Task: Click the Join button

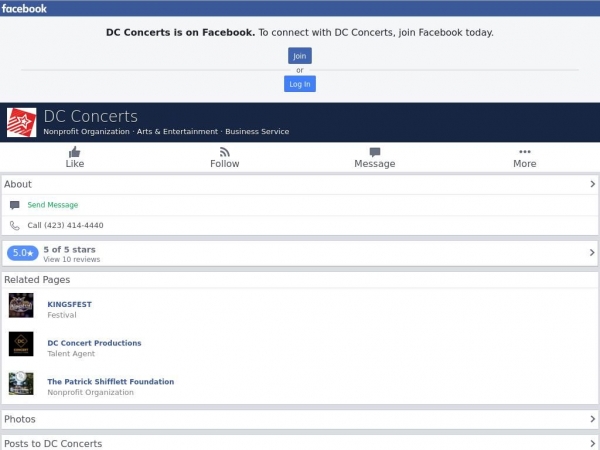Action: click(300, 56)
